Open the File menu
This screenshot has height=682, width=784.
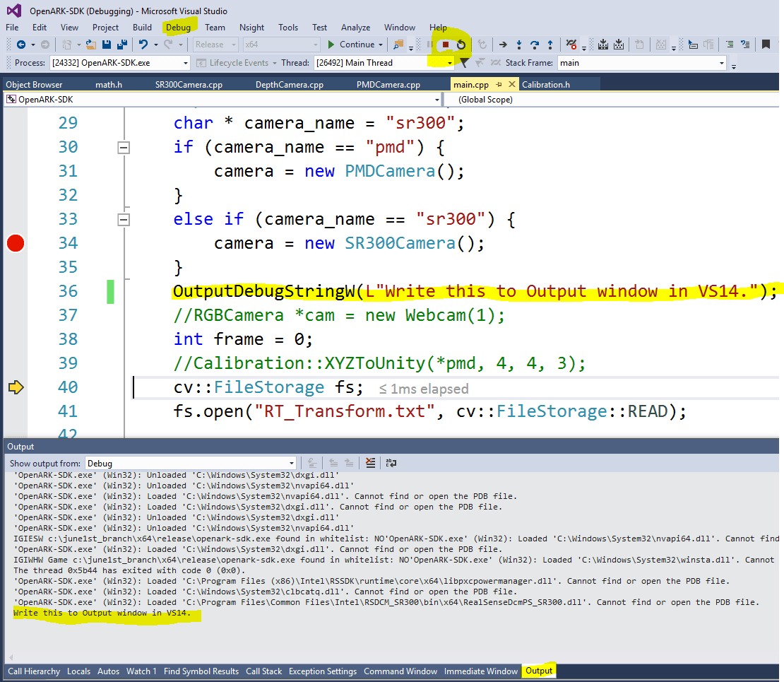[x=12, y=28]
